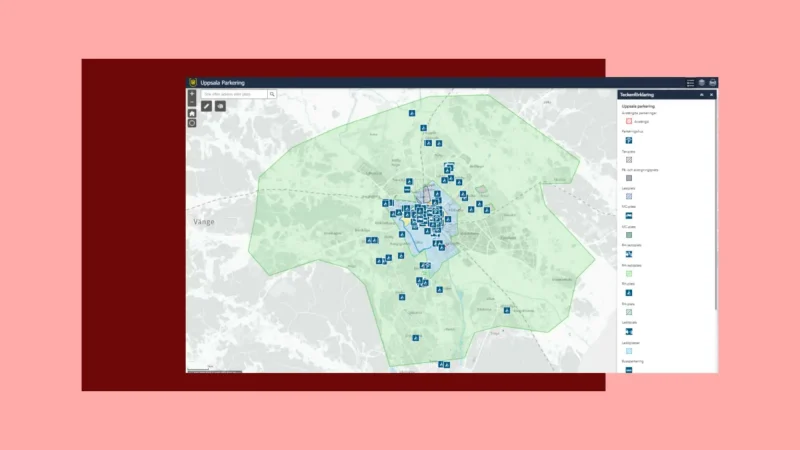This screenshot has width=800, height=450.
Task: Open the widget next to the pencil tool
Action: click(x=220, y=105)
